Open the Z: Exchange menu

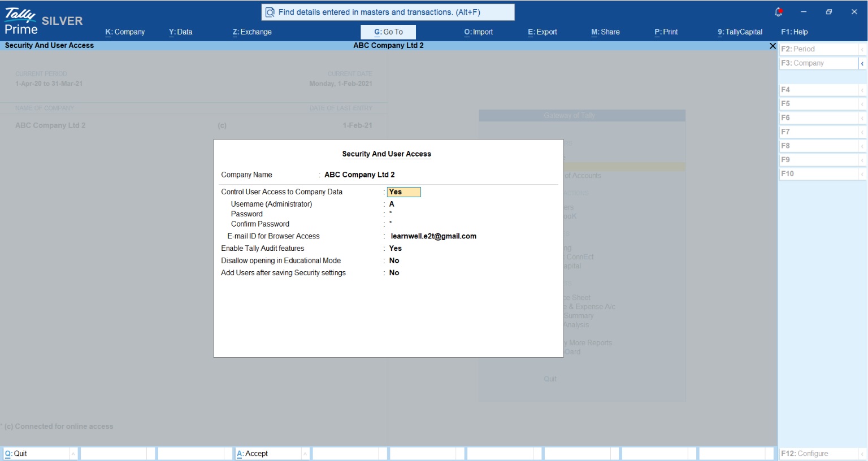click(252, 32)
